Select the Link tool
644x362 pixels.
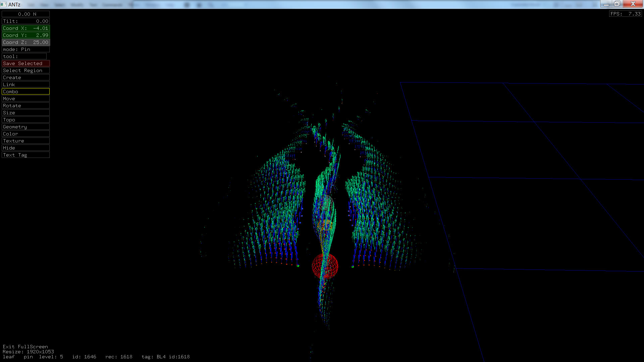25,84
